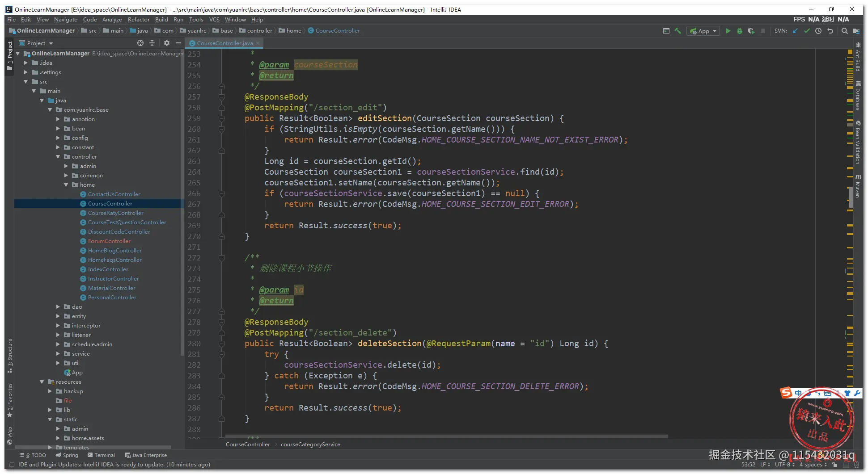
Task: Expand the service package
Action: pos(58,354)
